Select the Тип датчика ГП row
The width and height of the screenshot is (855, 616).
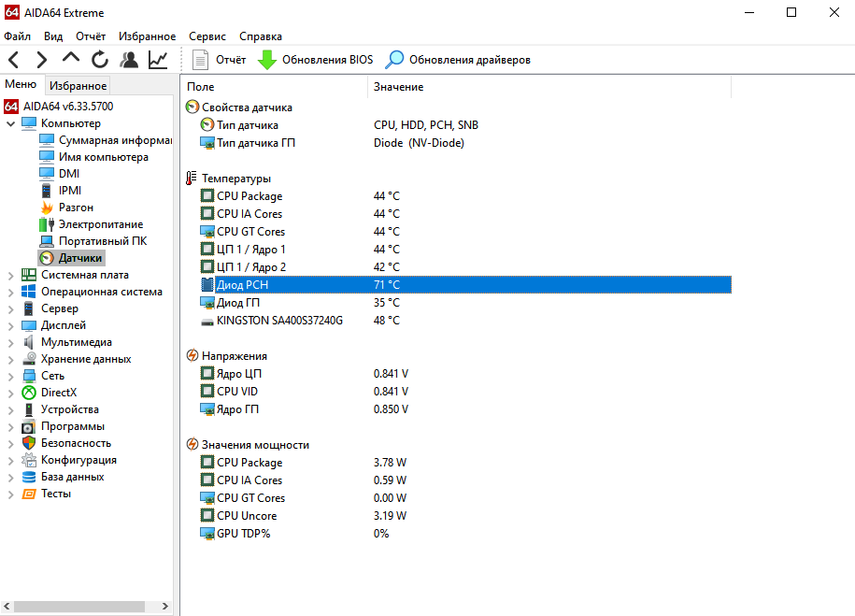tap(465, 143)
